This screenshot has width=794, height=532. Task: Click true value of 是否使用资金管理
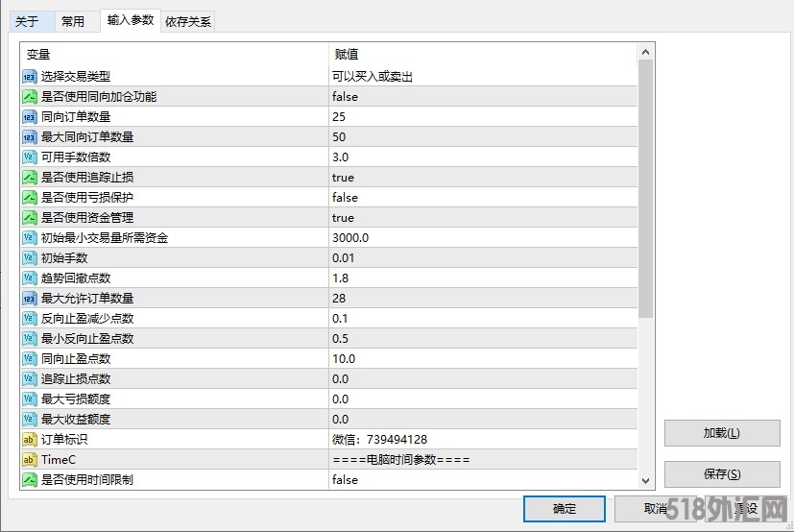click(343, 218)
